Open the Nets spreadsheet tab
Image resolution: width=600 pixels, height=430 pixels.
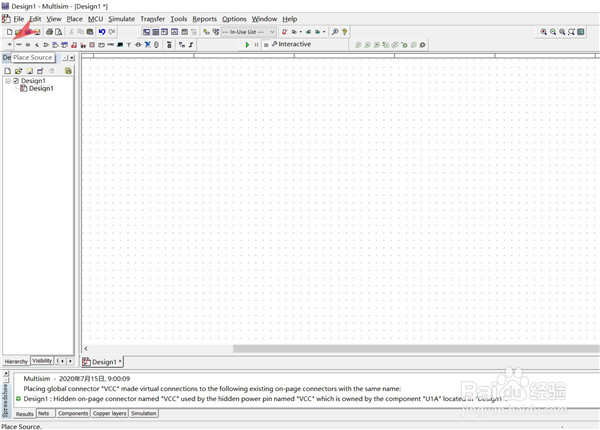(44, 413)
